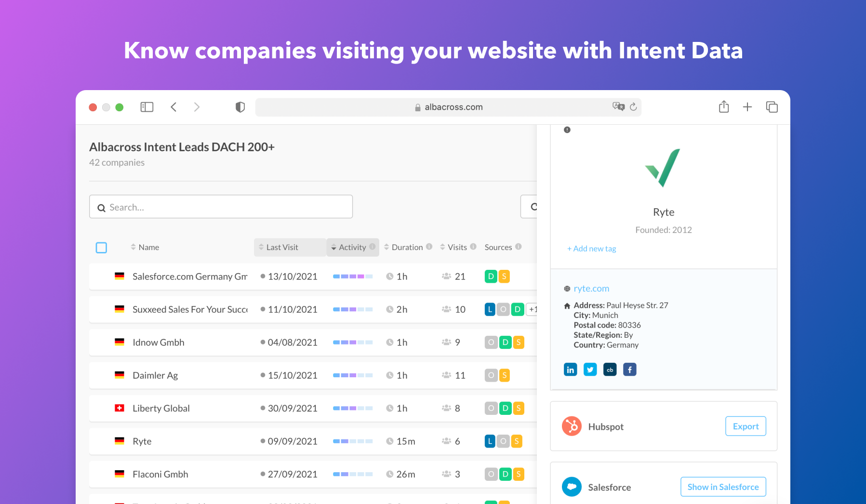Go back with the browser back arrow

tap(173, 107)
